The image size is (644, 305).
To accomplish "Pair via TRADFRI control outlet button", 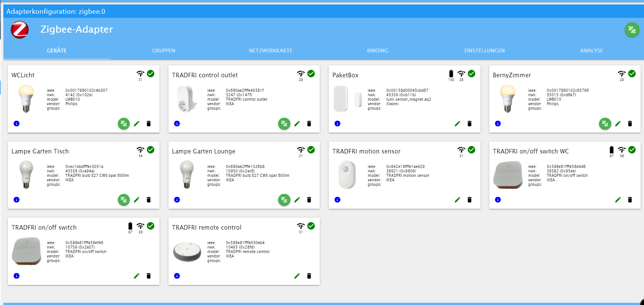I will [284, 124].
